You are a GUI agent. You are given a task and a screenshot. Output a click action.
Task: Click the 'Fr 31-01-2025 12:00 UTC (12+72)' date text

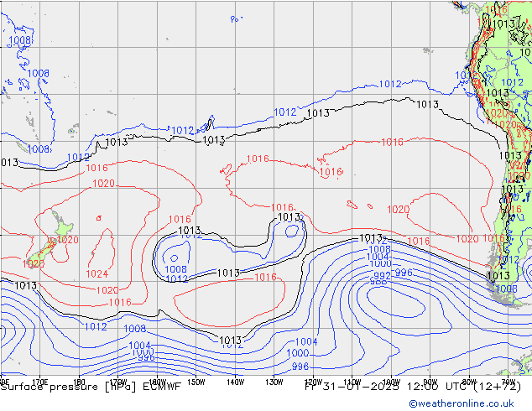[x=413, y=387]
